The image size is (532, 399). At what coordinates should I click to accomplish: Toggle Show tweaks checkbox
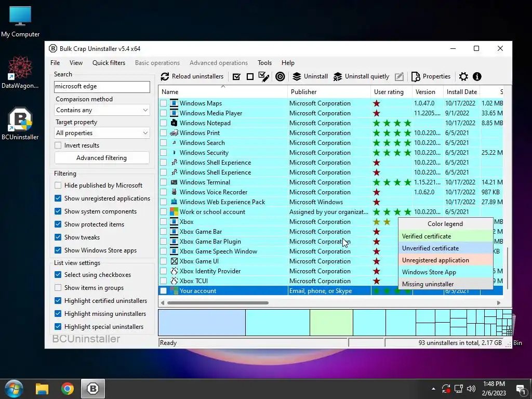click(x=58, y=237)
